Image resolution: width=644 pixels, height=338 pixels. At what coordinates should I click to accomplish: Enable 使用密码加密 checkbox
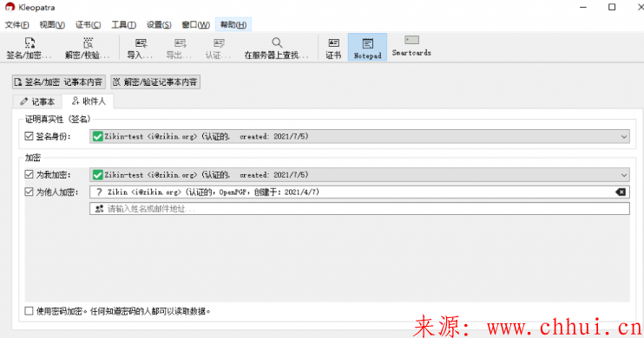tap(29, 311)
